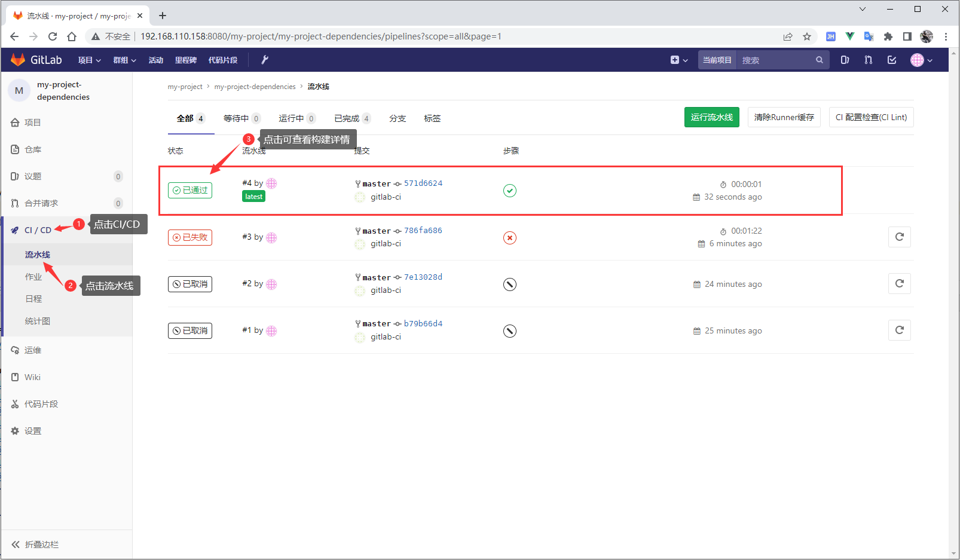This screenshot has height=560, width=960.
Task: Select CI / CD in the sidebar
Action: 38,230
